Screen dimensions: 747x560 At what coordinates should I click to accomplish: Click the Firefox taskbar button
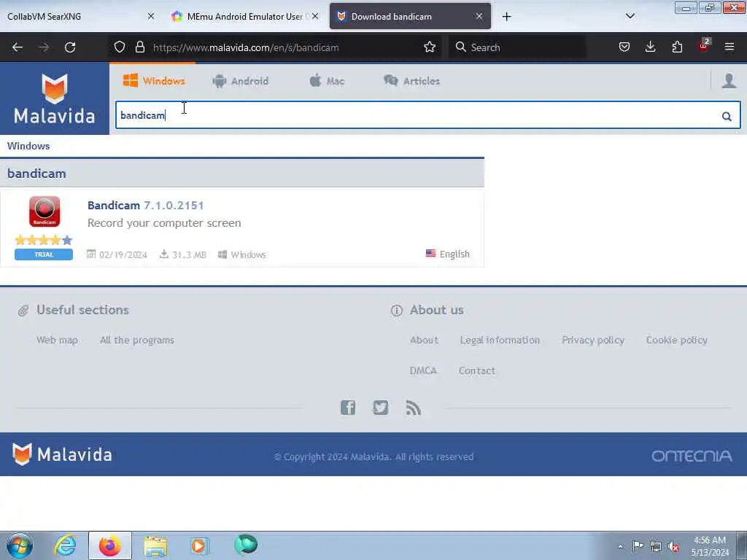coord(110,545)
